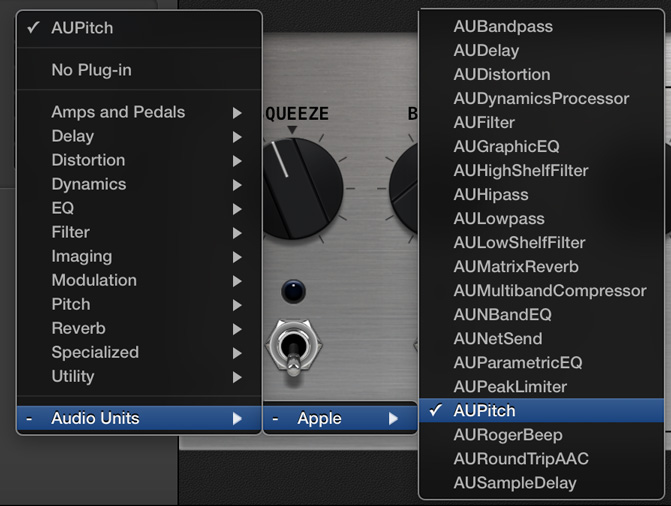
Task: Expand the Delay category arrow
Action: (x=237, y=137)
